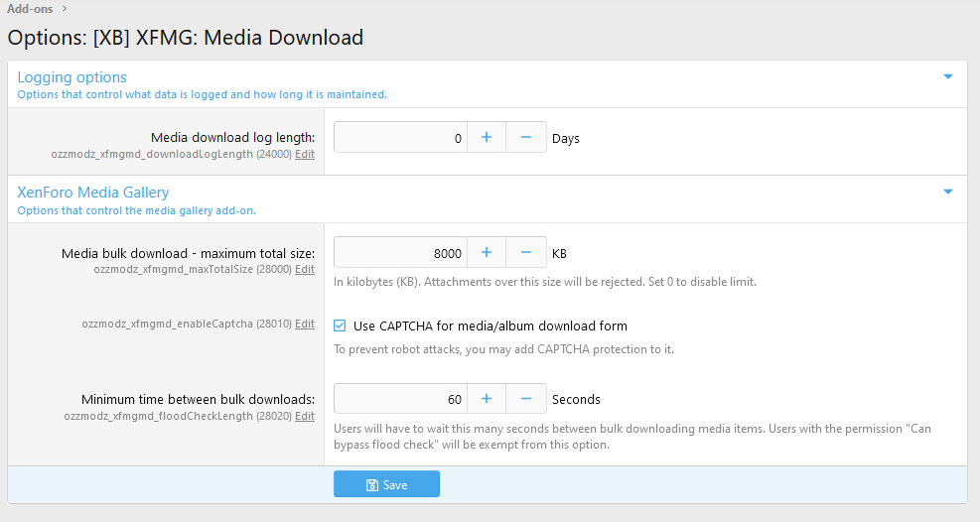Edit the floodCheckLength option

305,417
